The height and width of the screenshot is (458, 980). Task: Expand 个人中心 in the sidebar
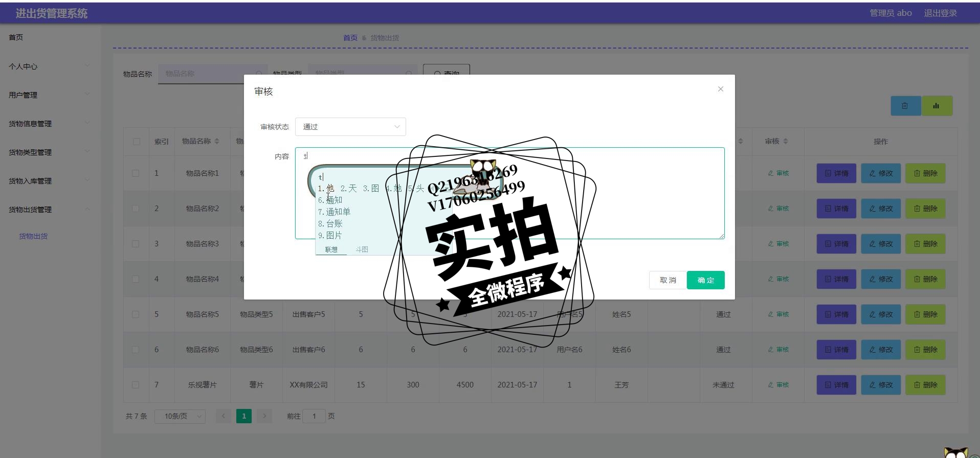pyautogui.click(x=49, y=66)
